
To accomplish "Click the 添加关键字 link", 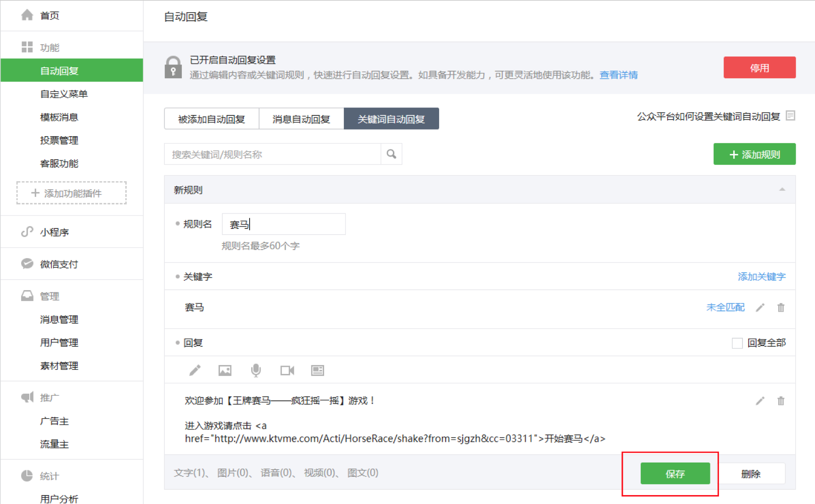I will pyautogui.click(x=762, y=276).
